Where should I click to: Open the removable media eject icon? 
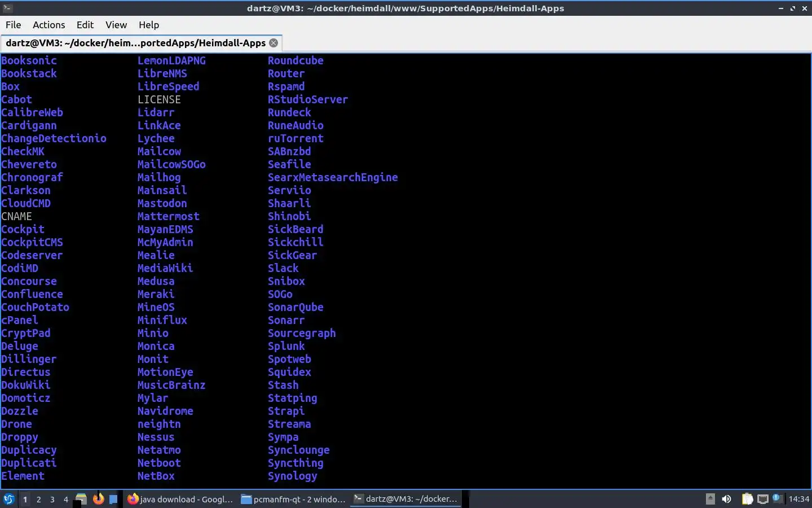[x=710, y=499]
